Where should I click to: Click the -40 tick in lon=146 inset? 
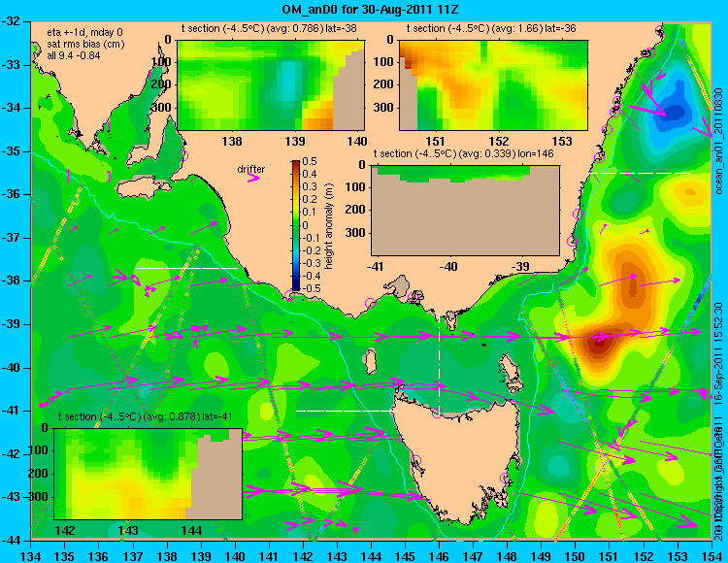tap(448, 267)
